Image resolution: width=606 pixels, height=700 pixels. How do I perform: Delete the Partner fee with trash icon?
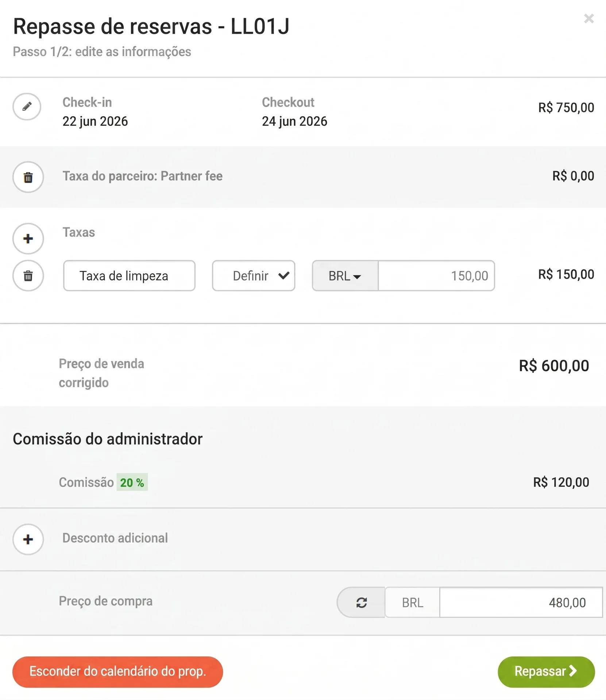coord(28,177)
